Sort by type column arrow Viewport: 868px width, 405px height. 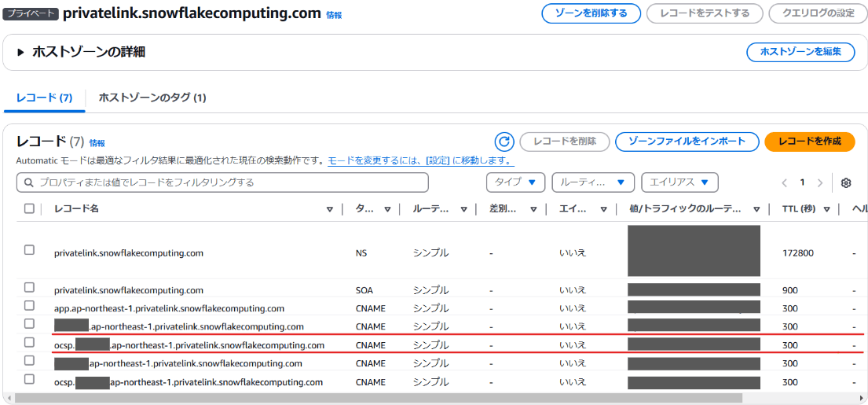click(x=387, y=209)
